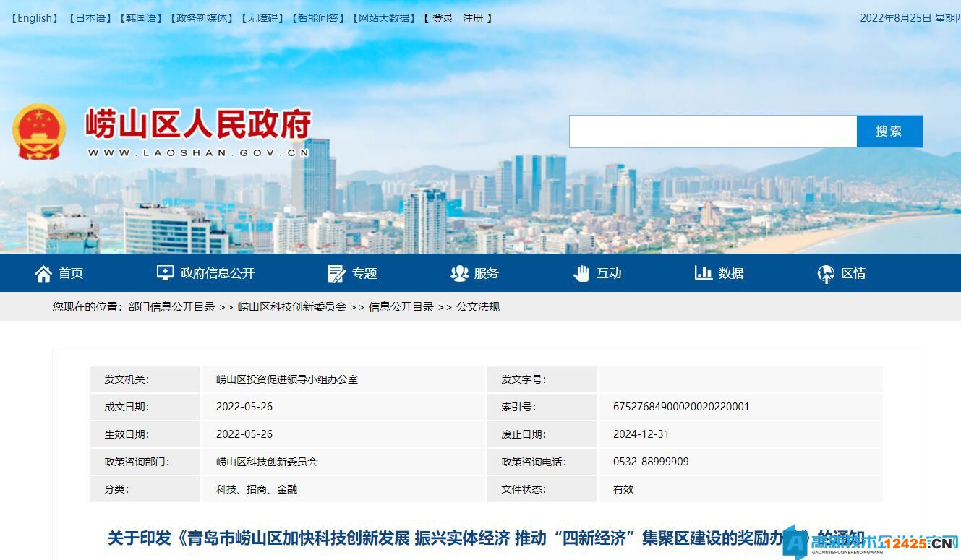
Task: Click the national emblem logo
Action: point(39,132)
